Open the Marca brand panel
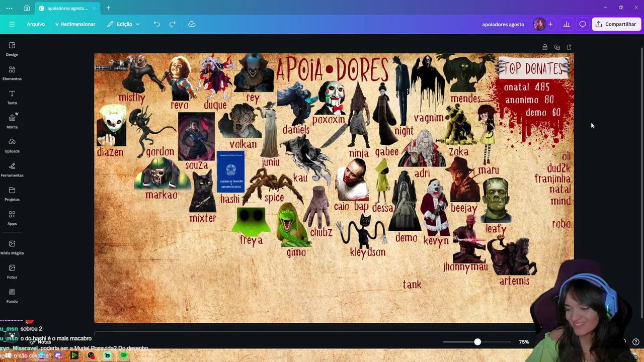 click(12, 121)
